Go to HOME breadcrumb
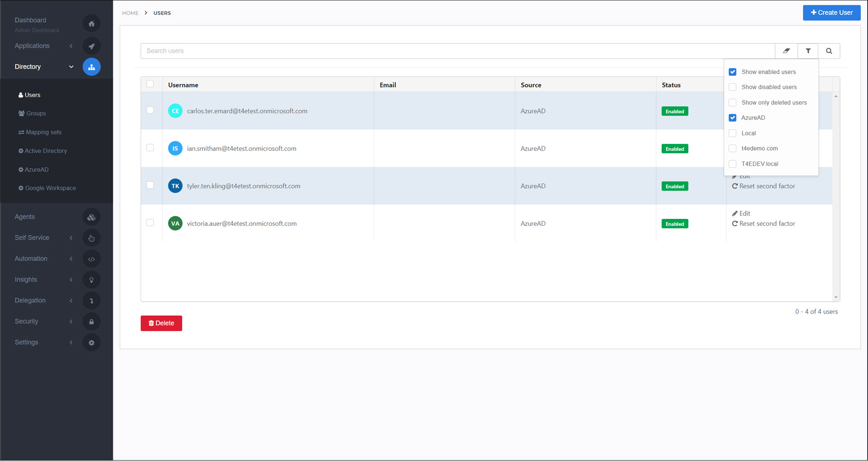Image resolution: width=868 pixels, height=461 pixels. (130, 13)
